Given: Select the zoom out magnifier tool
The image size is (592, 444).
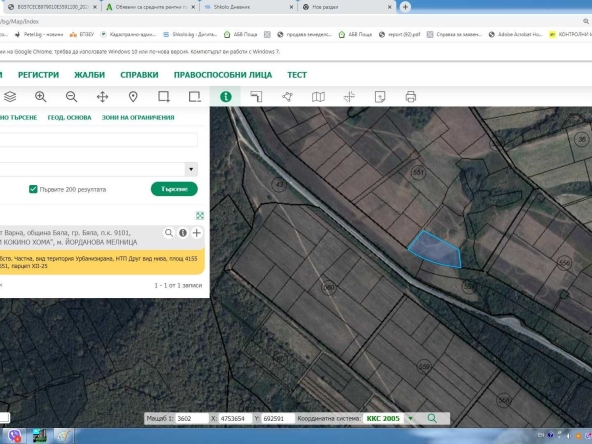Looking at the screenshot, I should tap(71, 97).
